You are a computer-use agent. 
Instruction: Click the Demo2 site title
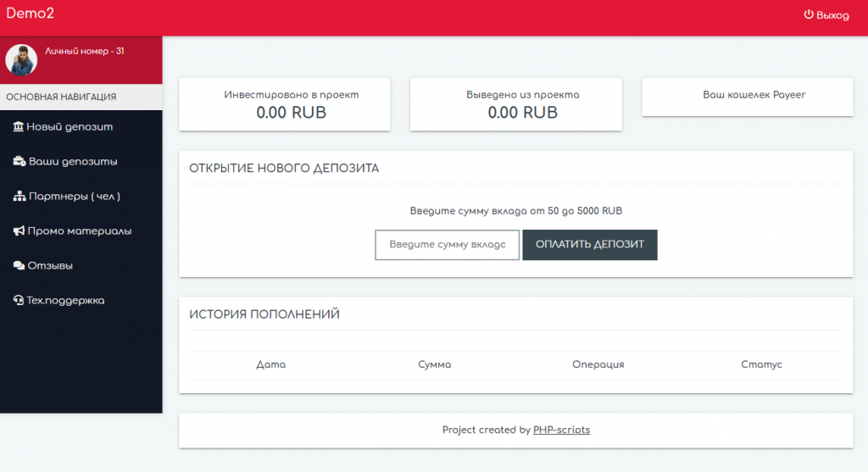[x=30, y=14]
